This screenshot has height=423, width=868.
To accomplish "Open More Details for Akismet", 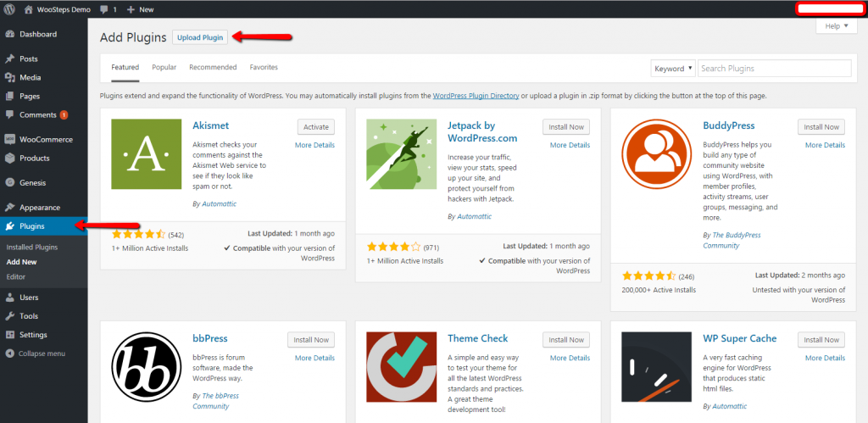I will tap(315, 145).
